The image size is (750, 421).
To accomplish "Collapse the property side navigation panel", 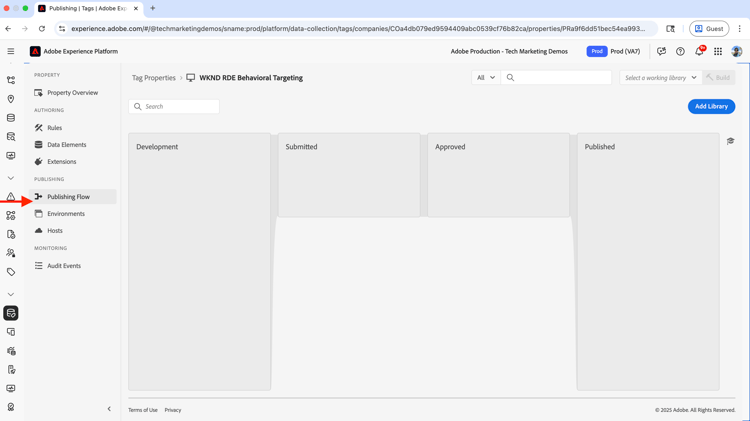I will pyautogui.click(x=109, y=409).
